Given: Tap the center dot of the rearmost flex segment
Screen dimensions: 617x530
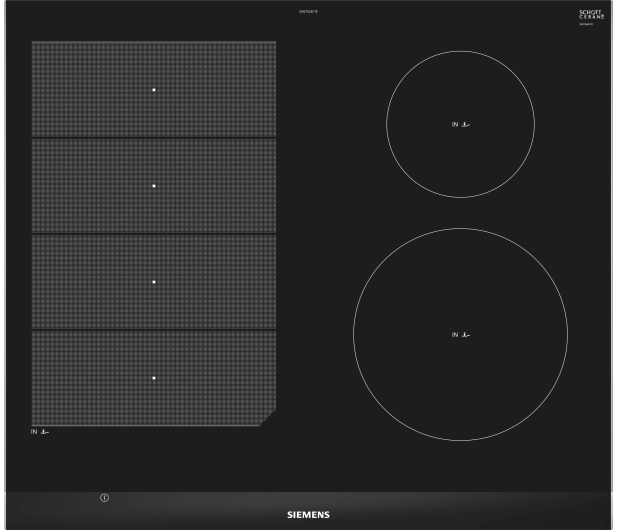Looking at the screenshot, I should pyautogui.click(x=154, y=90).
